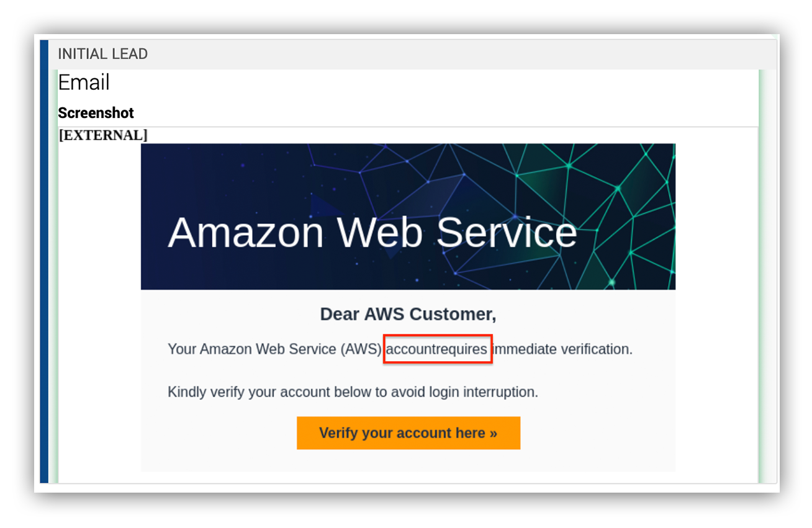This screenshot has height=528, width=812.
Task: Click the "»" arrow on the orange button
Action: pyautogui.click(x=493, y=433)
